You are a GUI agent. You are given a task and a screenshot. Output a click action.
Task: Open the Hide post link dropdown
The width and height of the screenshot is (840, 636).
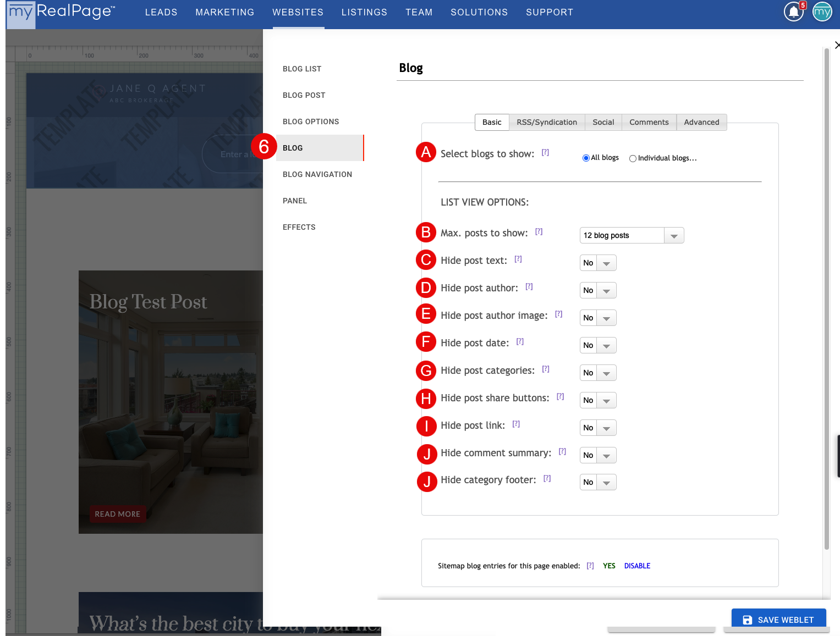pyautogui.click(x=598, y=428)
